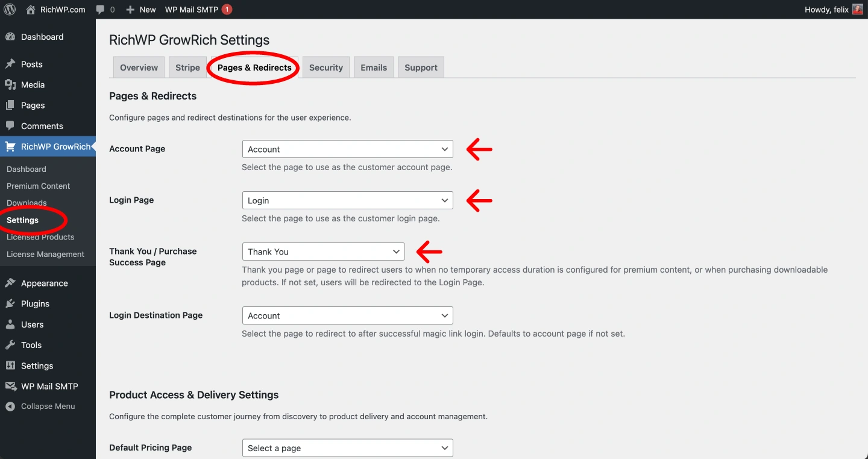Open Premium Content submenu link
The image size is (868, 459).
click(38, 186)
